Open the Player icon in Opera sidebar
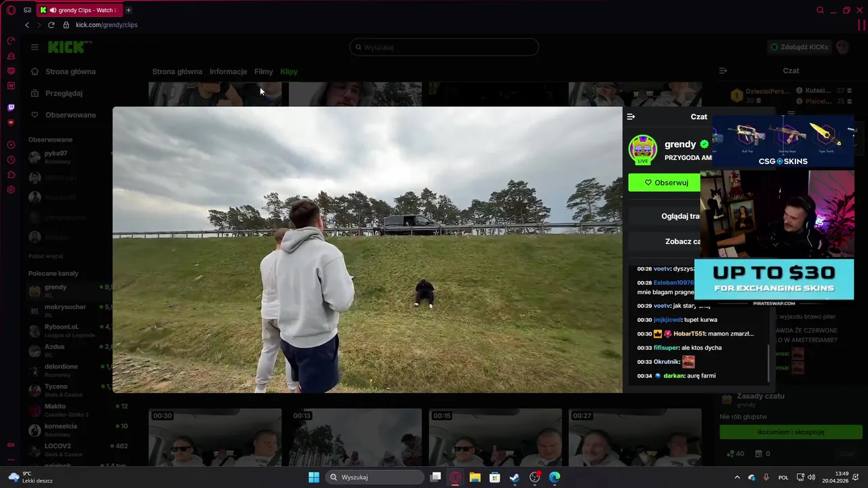Image resolution: width=868 pixels, height=488 pixels. click(x=11, y=145)
